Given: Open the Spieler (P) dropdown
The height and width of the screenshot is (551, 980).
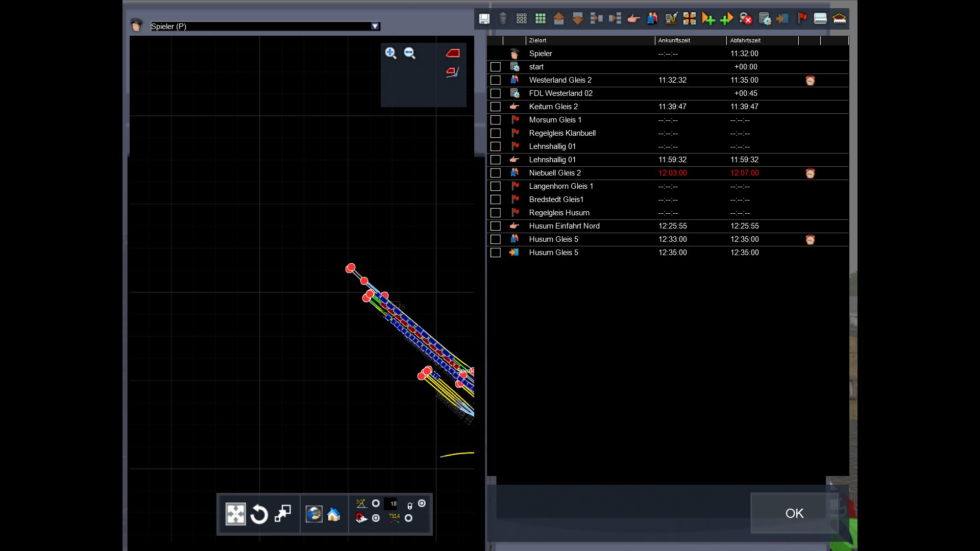Looking at the screenshot, I should tap(375, 27).
